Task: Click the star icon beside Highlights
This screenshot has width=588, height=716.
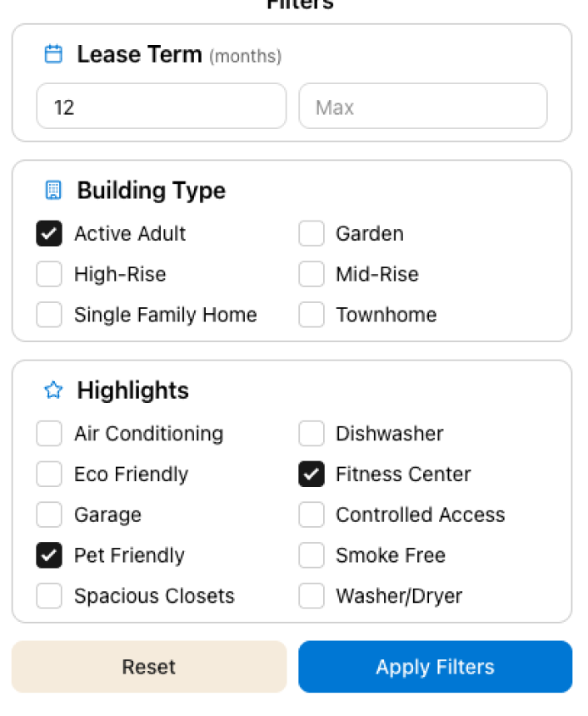Action: [x=53, y=390]
